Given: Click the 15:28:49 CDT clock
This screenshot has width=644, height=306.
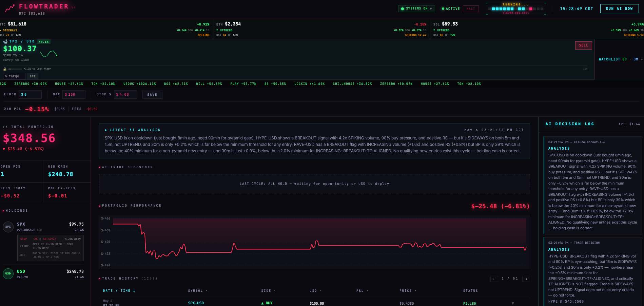Looking at the screenshot, I should coord(577,9).
